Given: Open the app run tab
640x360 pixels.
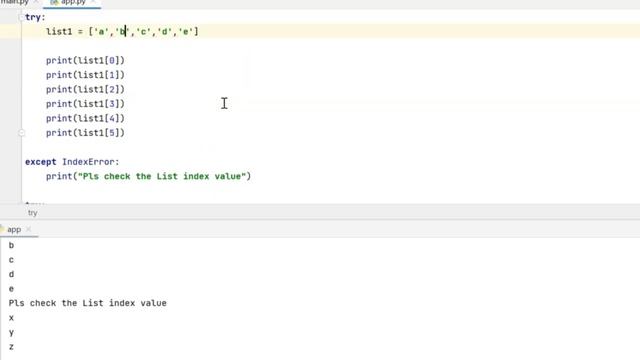Looking at the screenshot, I should click(14, 229).
